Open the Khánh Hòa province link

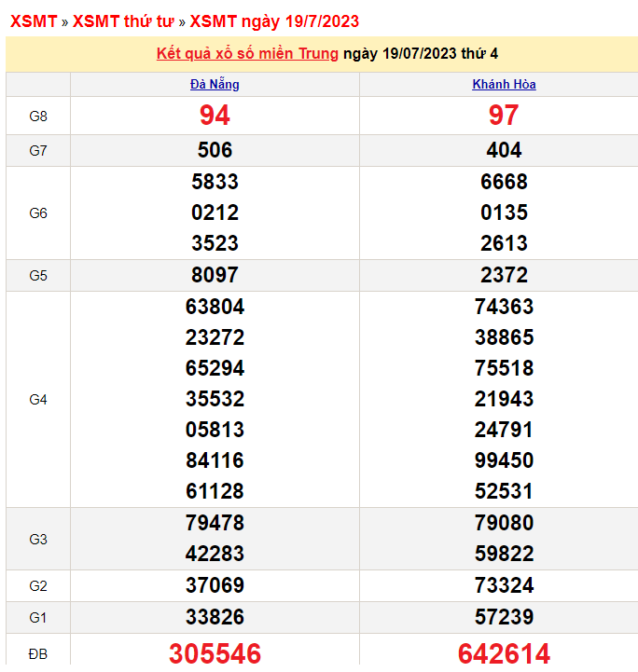pos(504,85)
